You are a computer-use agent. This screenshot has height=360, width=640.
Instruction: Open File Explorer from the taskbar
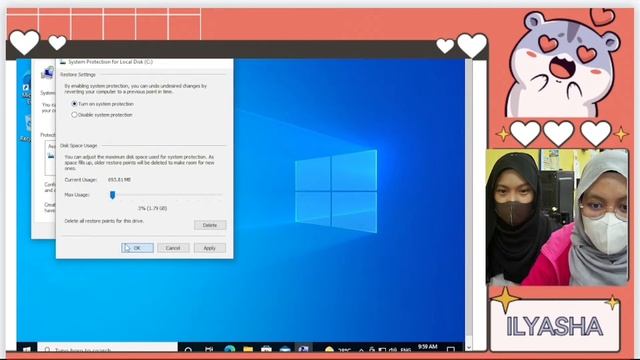click(x=248, y=348)
